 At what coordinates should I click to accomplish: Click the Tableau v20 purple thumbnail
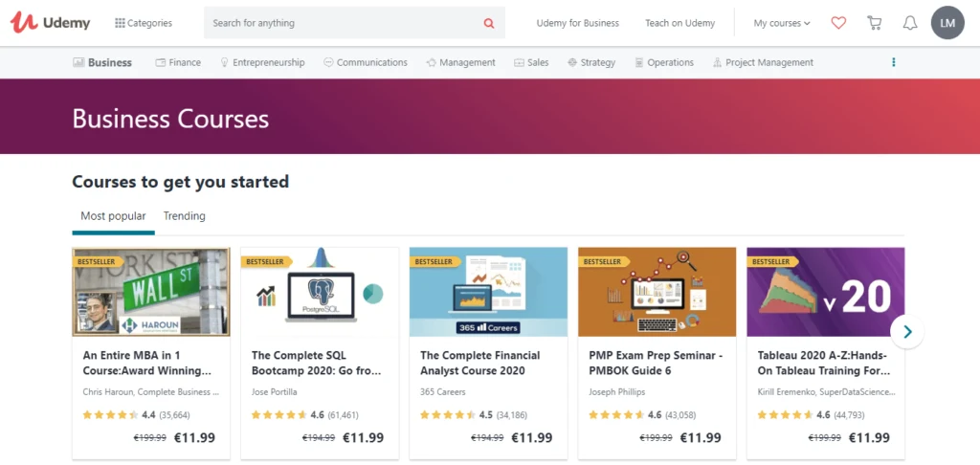tap(826, 292)
